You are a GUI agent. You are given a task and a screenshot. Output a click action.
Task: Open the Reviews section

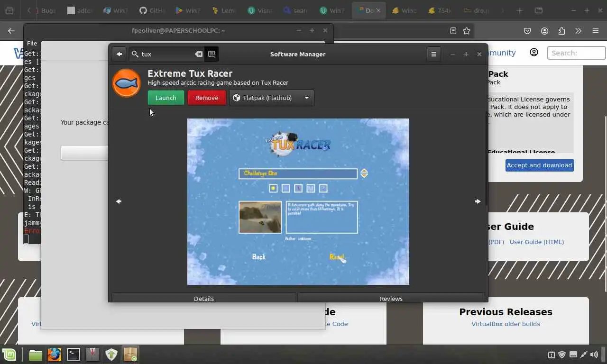pyautogui.click(x=391, y=299)
